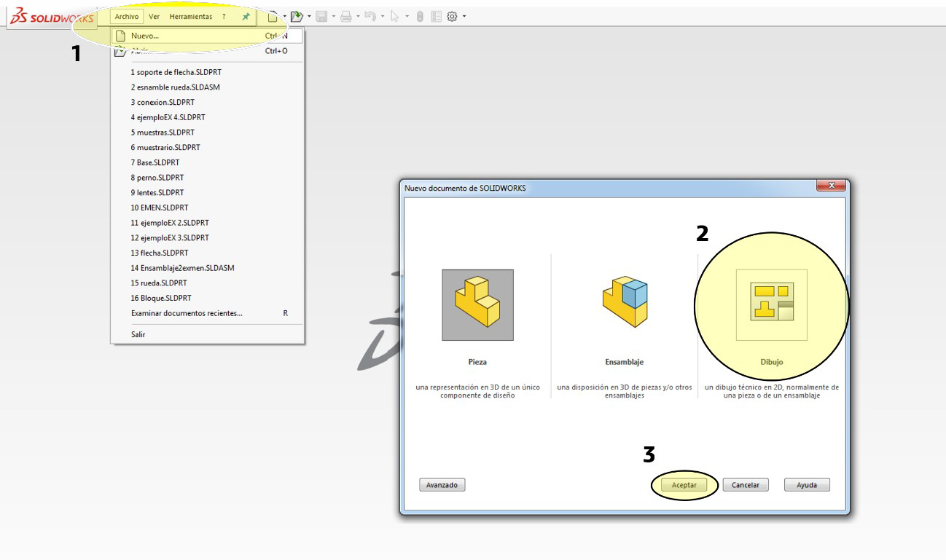Viewport: 946px width, 560px height.
Task: Open the ? help menu
Action: [224, 16]
